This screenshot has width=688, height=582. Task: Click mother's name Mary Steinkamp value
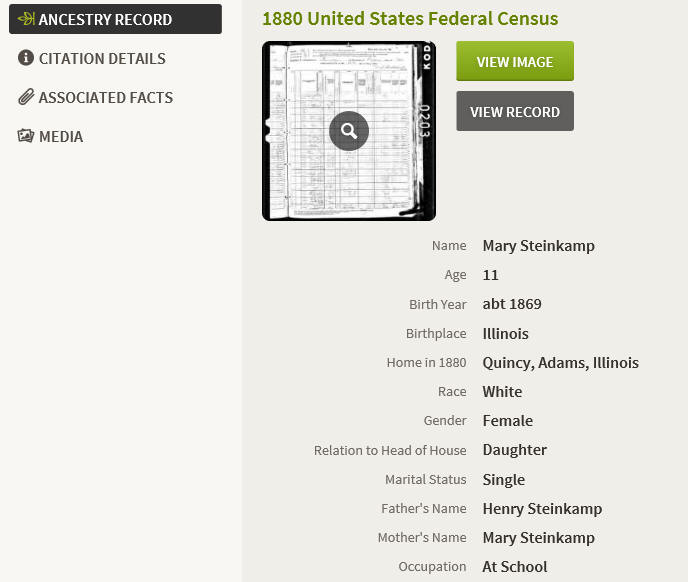[538, 538]
